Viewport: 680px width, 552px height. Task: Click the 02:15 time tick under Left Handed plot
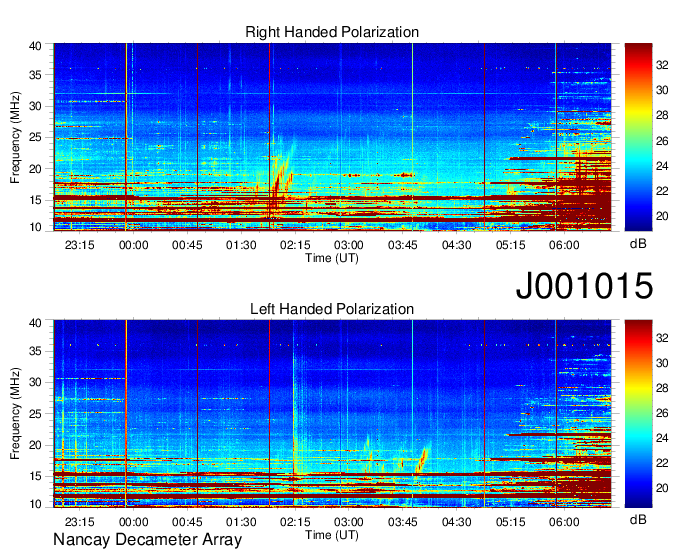[295, 522]
